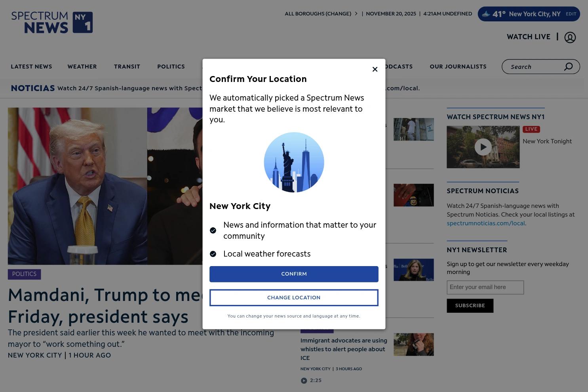Expand the All Boroughs (Change) selector
Viewport: 588px width, 392px height.
(321, 13)
